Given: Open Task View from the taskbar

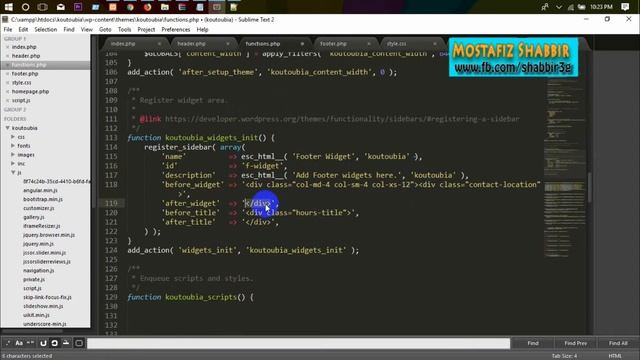Looking at the screenshot, I should (x=42, y=7).
